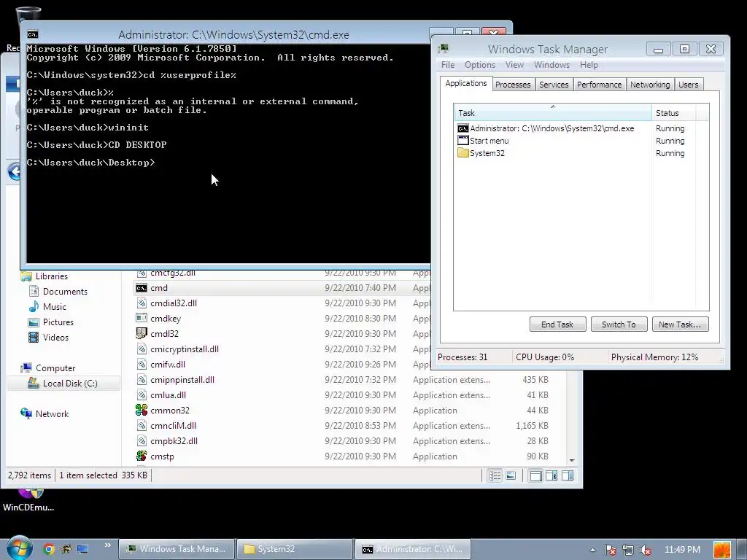
Task: Click the New Task... button
Action: (680, 324)
